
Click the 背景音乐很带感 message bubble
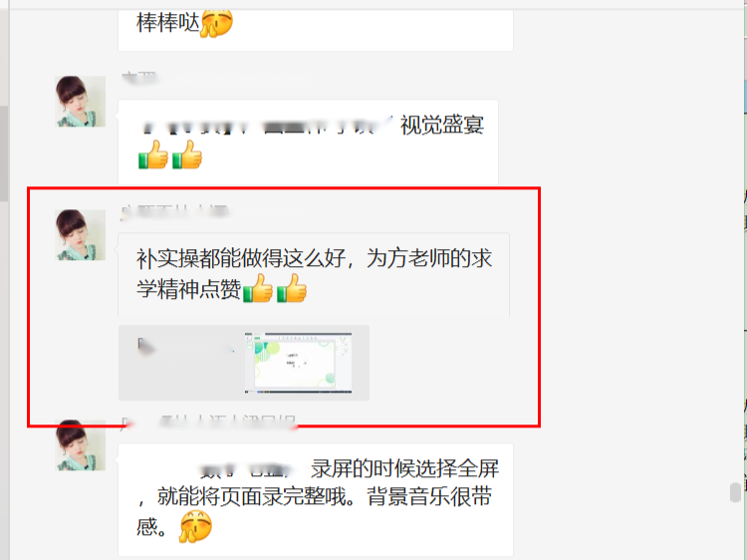(316, 500)
